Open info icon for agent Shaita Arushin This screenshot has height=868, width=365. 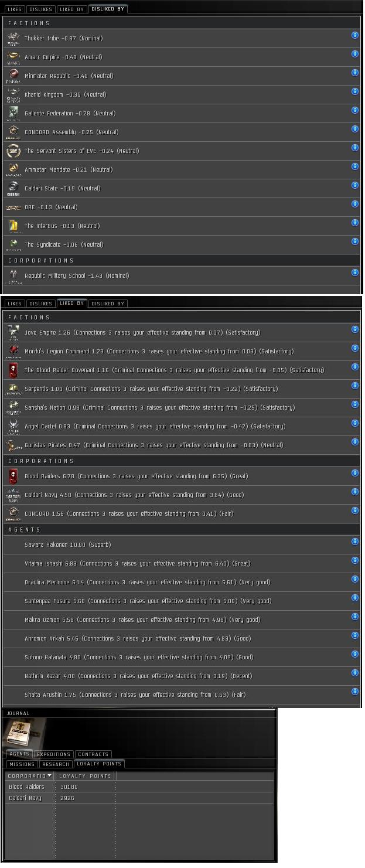pos(354,692)
